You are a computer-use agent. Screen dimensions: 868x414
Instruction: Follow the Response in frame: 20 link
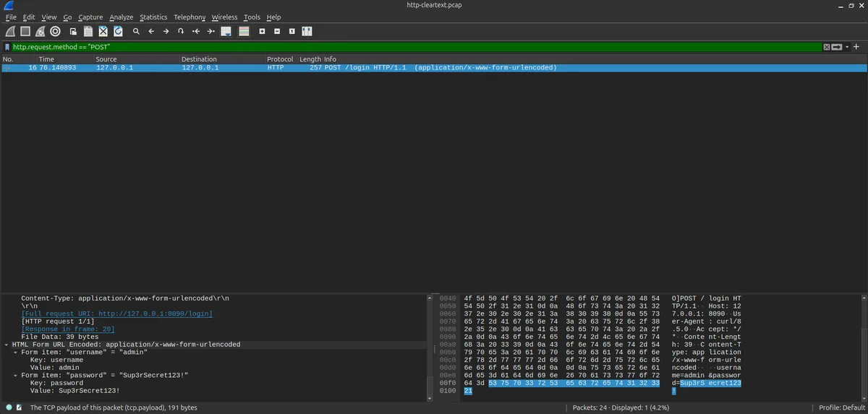68,329
